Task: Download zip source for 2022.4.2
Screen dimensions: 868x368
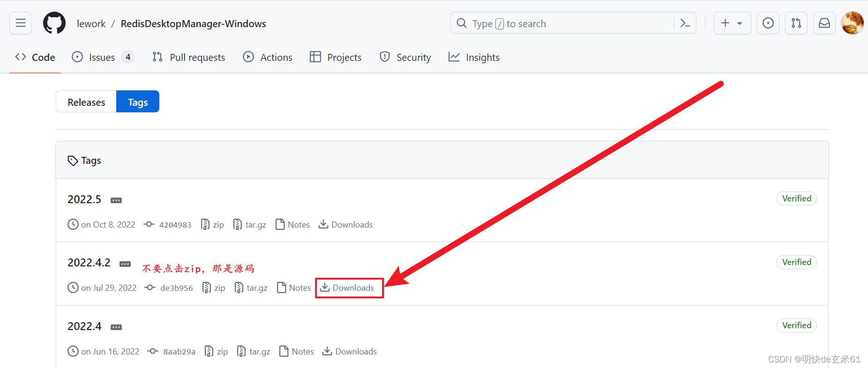Action: (x=214, y=288)
